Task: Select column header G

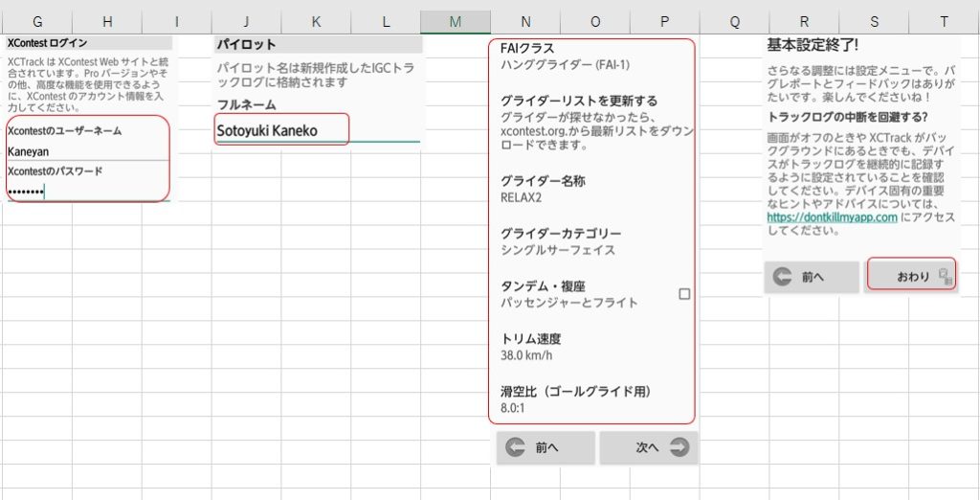Action: pos(36,22)
